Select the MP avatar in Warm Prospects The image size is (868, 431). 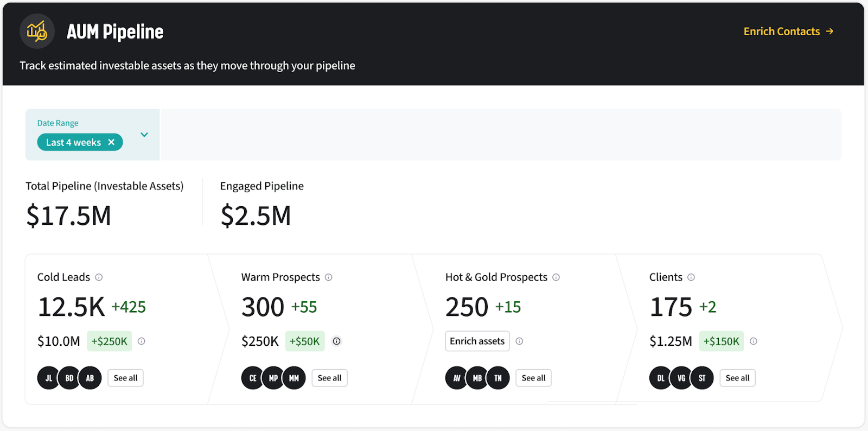click(273, 378)
